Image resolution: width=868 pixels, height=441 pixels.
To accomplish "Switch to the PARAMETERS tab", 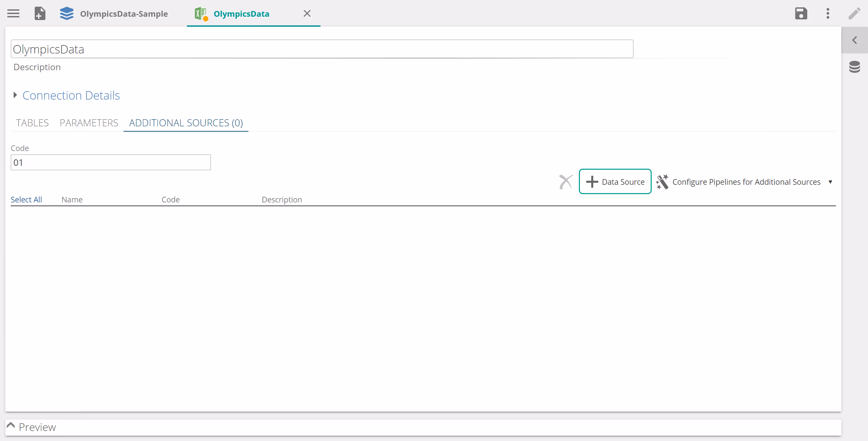I will [x=89, y=123].
